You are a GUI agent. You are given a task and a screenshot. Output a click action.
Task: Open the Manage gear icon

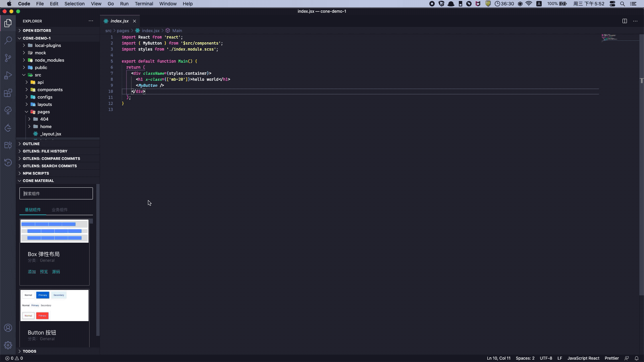[8, 345]
